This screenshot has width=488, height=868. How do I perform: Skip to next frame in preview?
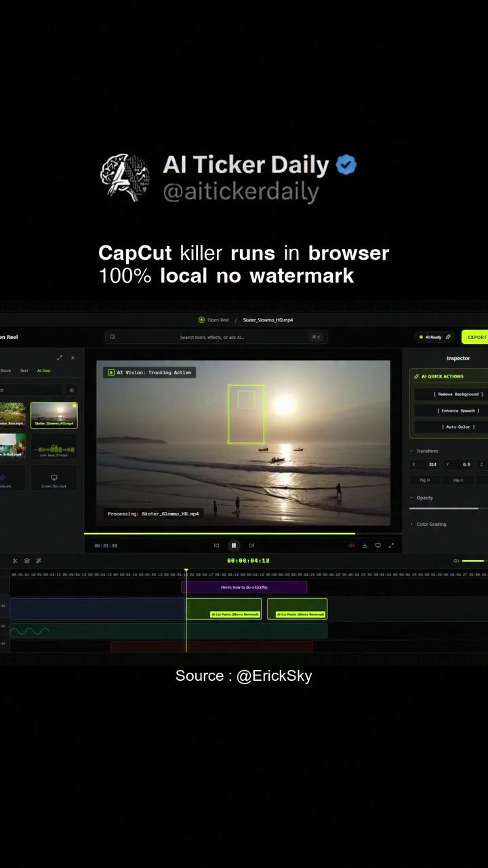pos(251,545)
